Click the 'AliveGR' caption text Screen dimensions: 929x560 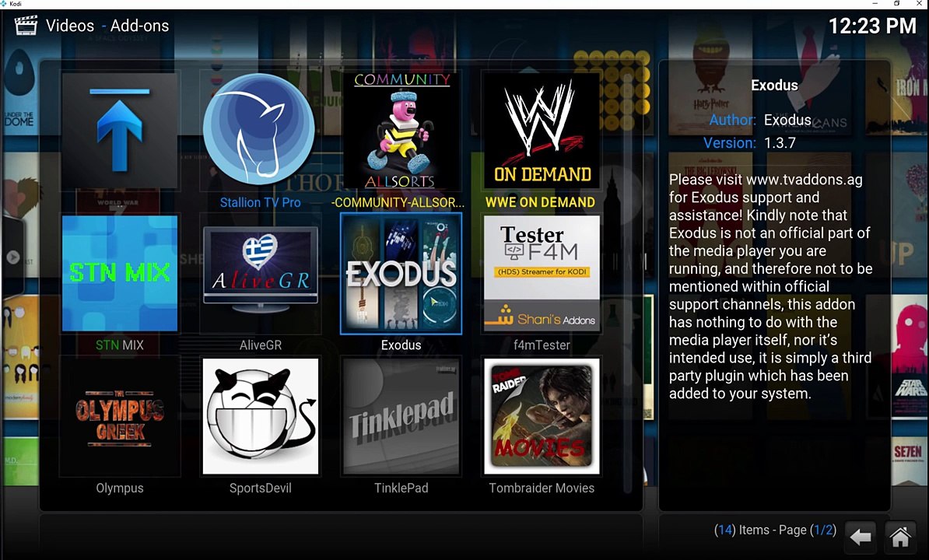coord(260,345)
